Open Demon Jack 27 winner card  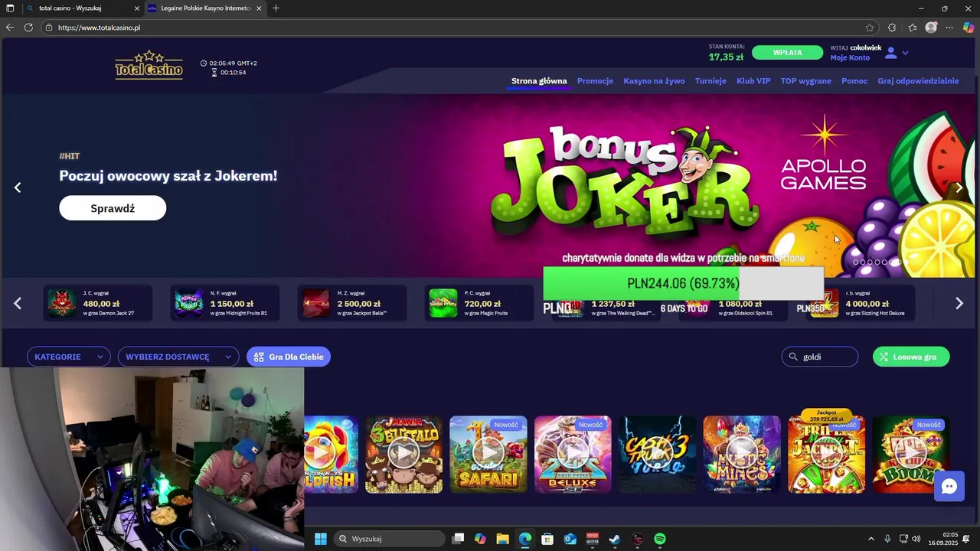[x=98, y=303]
